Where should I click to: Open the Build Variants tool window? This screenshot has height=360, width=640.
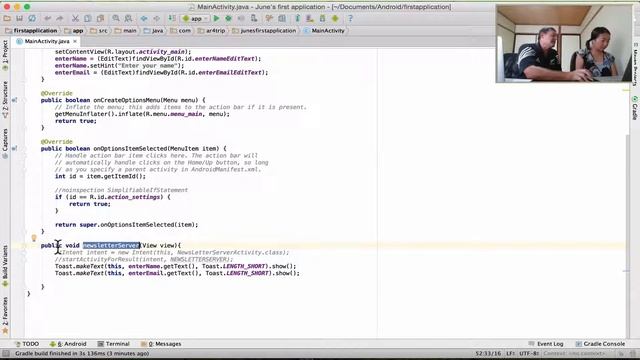(x=5, y=265)
